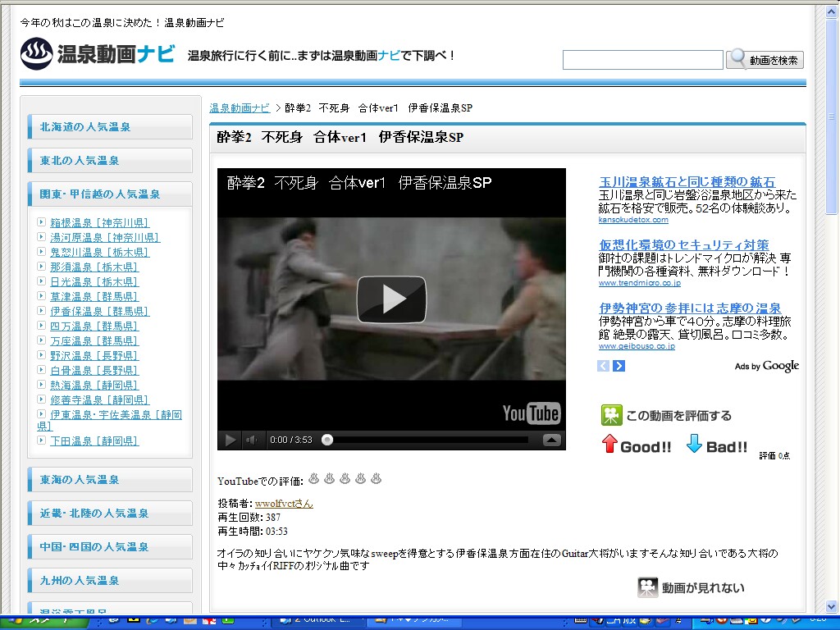This screenshot has height=630, width=840.
Task: Open ad 仮想化環境のセキュリティ対策
Action: click(684, 244)
